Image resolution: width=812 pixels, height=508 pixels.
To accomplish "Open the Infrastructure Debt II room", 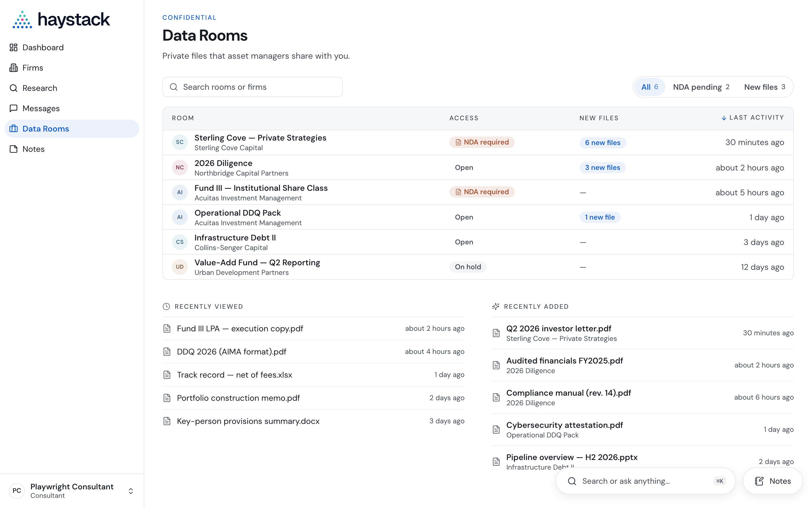I will coord(235,238).
